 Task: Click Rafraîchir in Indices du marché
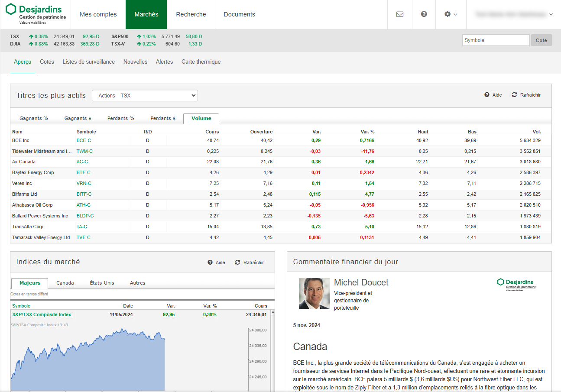point(250,262)
